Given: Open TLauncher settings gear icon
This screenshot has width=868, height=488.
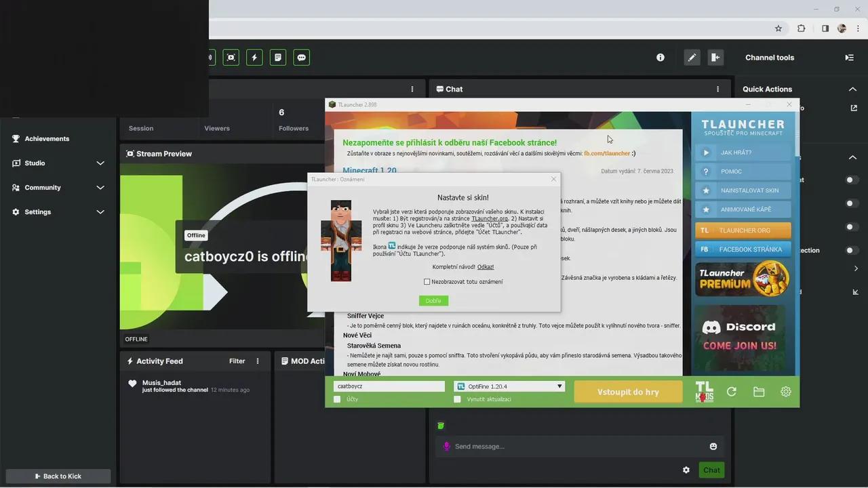Looking at the screenshot, I should pyautogui.click(x=785, y=392).
